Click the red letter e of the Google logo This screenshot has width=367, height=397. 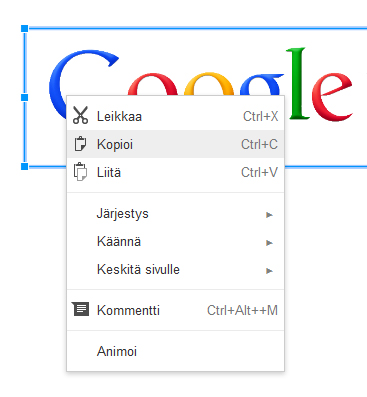332,97
